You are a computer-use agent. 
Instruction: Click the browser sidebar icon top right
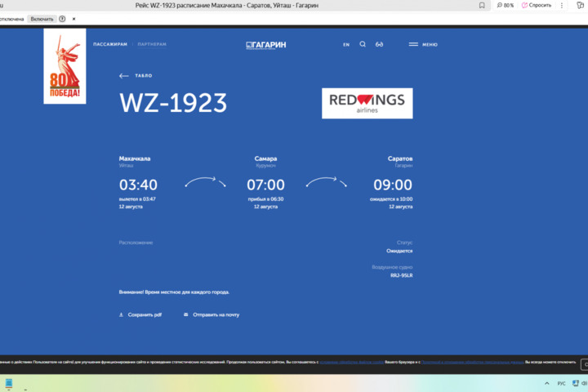580,5
